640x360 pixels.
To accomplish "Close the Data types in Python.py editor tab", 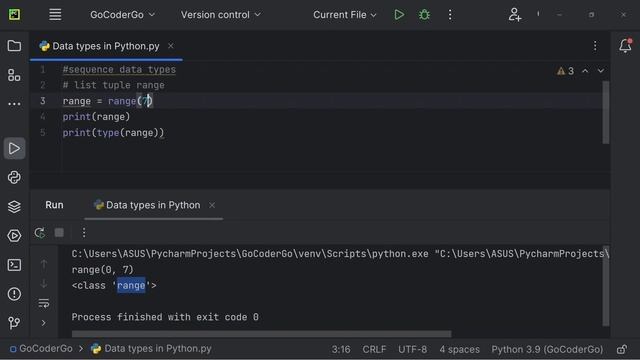I will click(171, 46).
